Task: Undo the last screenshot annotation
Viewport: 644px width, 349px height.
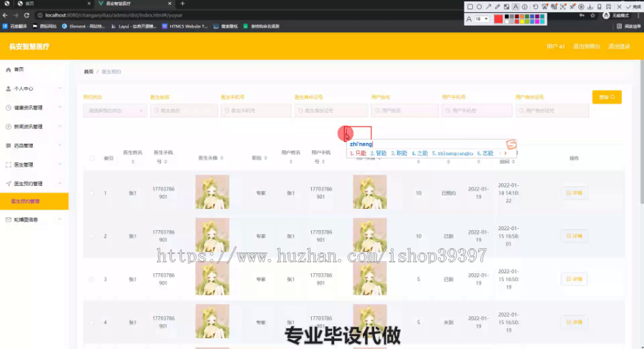Action: (535, 7)
